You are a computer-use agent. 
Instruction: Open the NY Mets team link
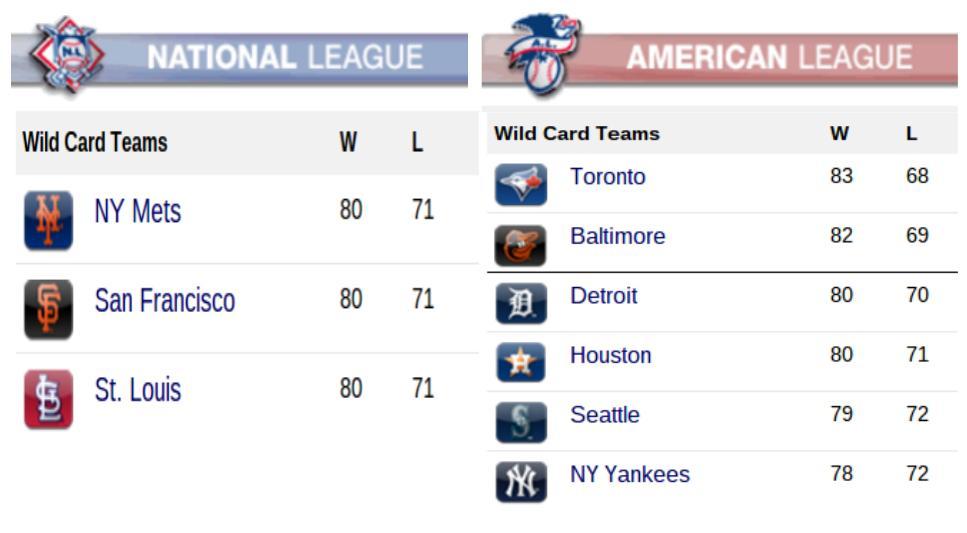[138, 211]
